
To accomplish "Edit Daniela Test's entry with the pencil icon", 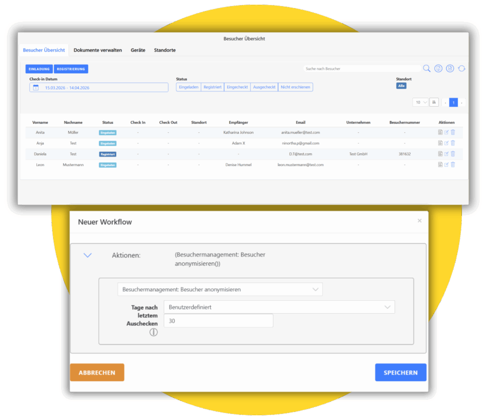I will coord(446,154).
